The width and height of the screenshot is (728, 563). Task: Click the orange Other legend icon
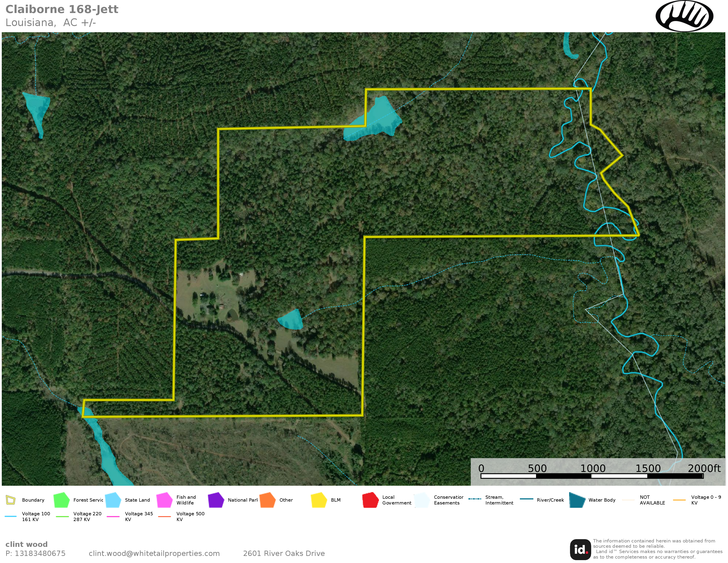[x=267, y=500]
